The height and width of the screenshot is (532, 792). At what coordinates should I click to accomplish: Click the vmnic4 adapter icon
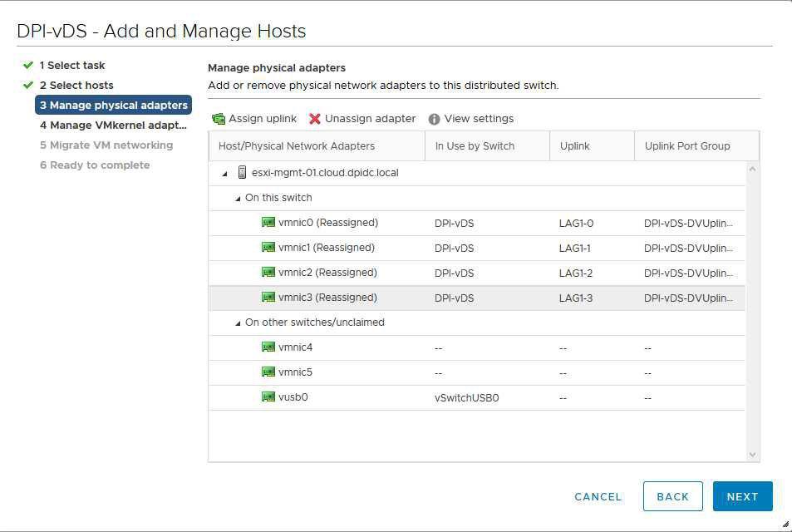click(268, 347)
